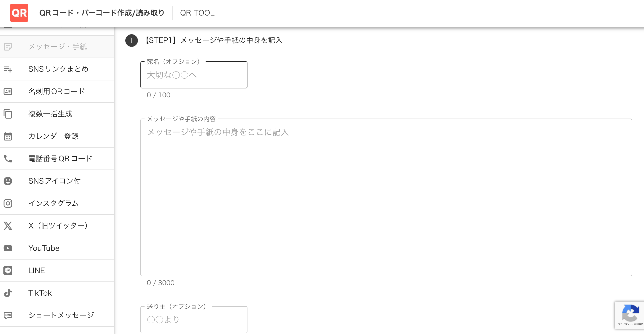Select the YouTube play icon
The image size is (644, 334).
8,248
